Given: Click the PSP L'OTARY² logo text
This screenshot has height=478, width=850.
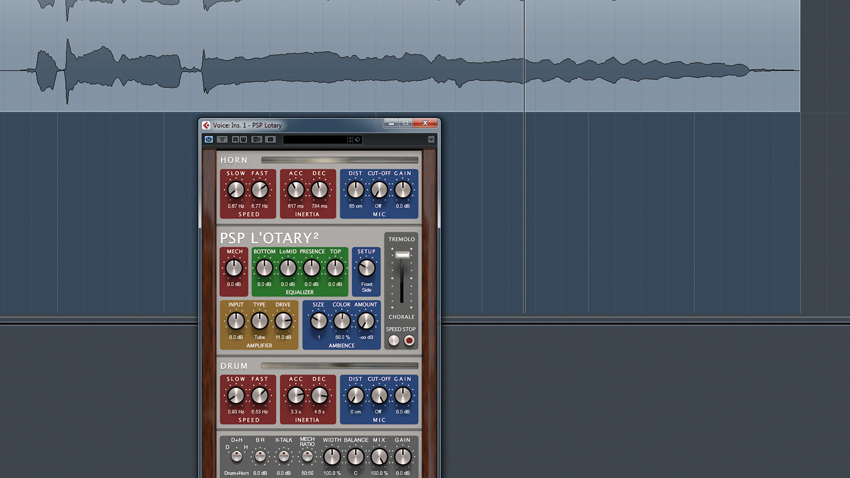Looking at the screenshot, I should pos(269,238).
